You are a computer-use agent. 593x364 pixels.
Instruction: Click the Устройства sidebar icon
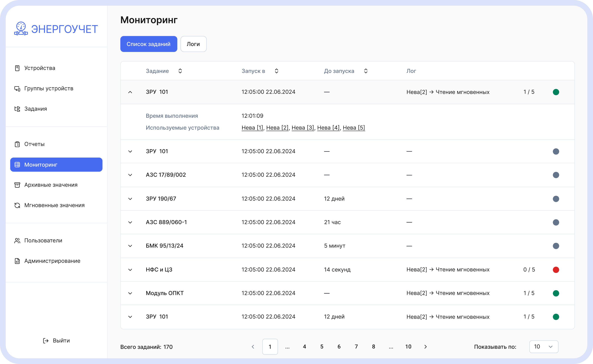pos(17,68)
